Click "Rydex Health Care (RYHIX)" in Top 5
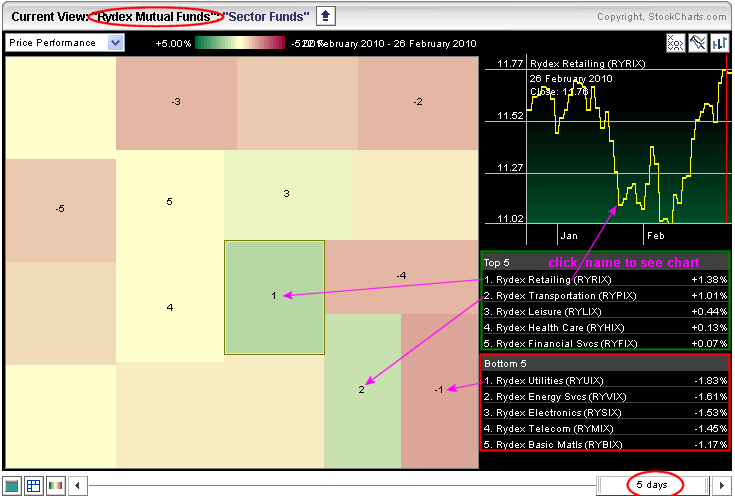Viewport: 735px width, 496px height. click(x=554, y=328)
